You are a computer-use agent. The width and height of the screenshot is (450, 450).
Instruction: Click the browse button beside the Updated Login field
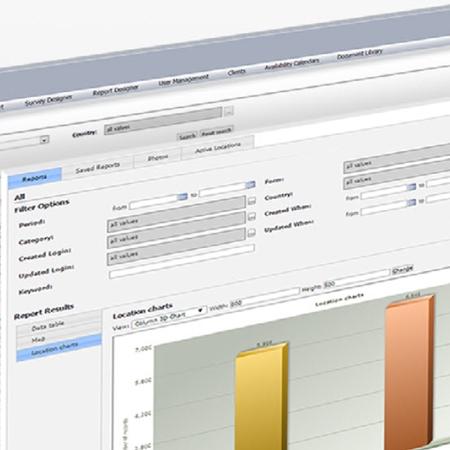coord(252,233)
